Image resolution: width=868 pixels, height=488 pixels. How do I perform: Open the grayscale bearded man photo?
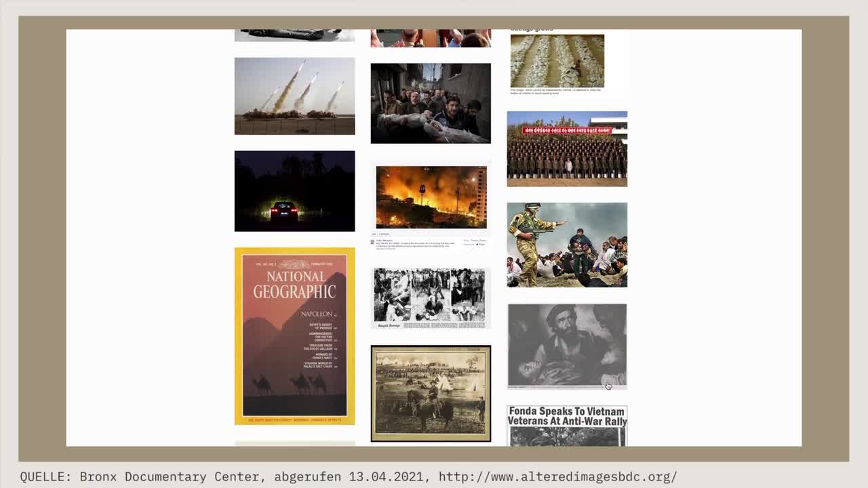click(x=567, y=346)
